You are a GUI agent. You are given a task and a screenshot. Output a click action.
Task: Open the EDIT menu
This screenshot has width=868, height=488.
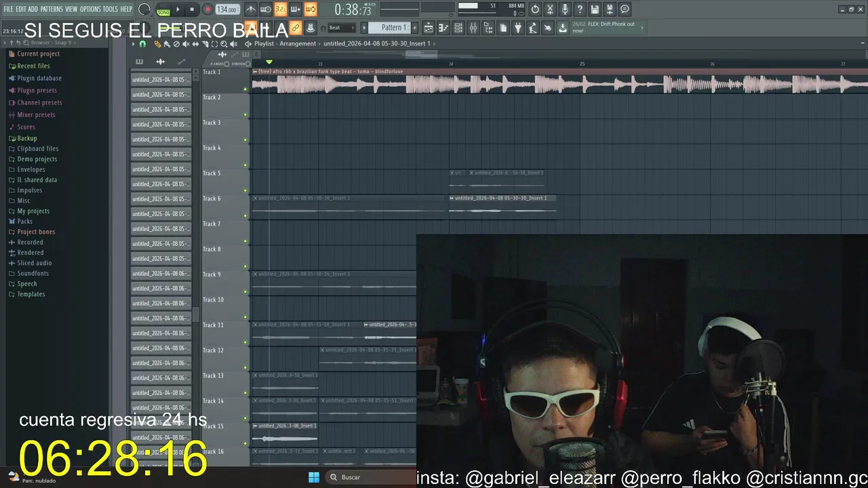click(21, 9)
